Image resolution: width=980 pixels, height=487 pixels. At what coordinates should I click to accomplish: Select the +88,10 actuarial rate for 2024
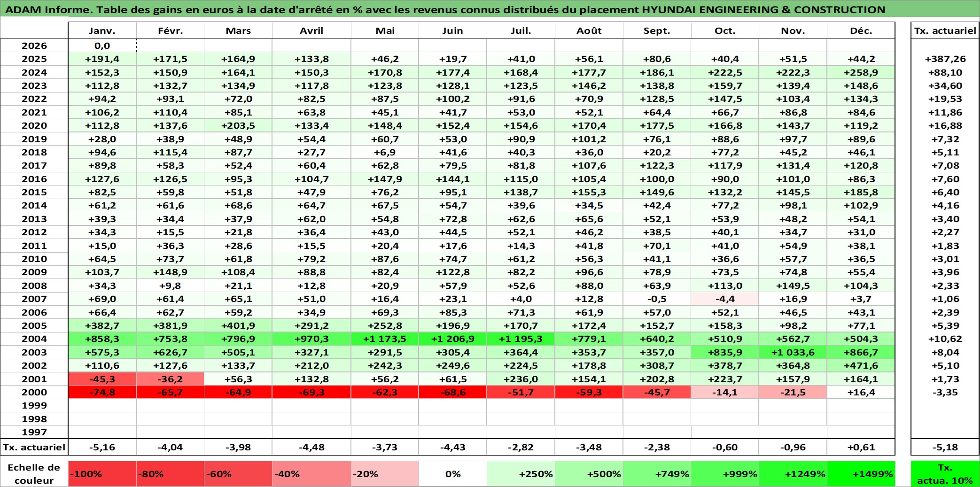(945, 72)
